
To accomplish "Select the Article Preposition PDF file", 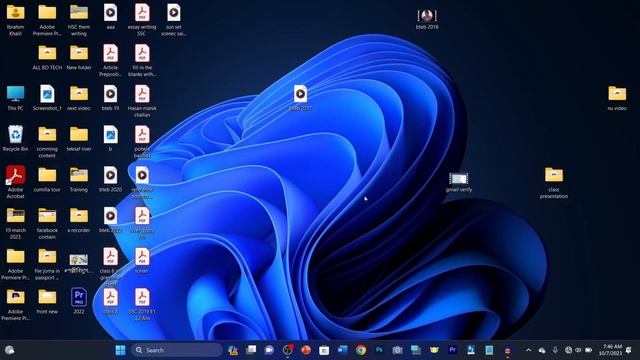I will [x=111, y=60].
